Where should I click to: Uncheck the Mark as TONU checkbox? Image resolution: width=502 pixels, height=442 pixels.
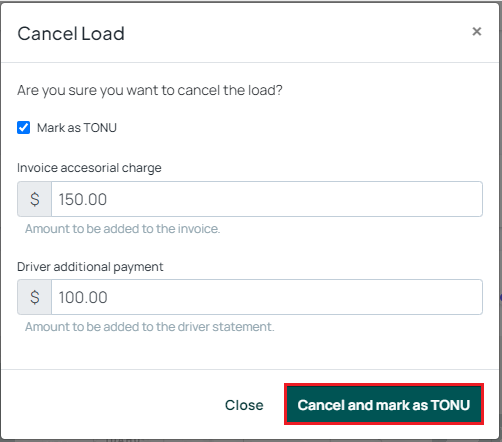[x=23, y=128]
